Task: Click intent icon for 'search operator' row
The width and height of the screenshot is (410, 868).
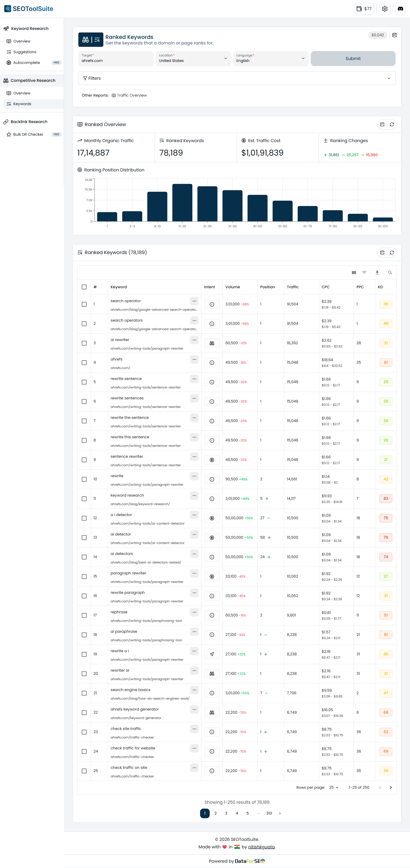Action: 212,304
